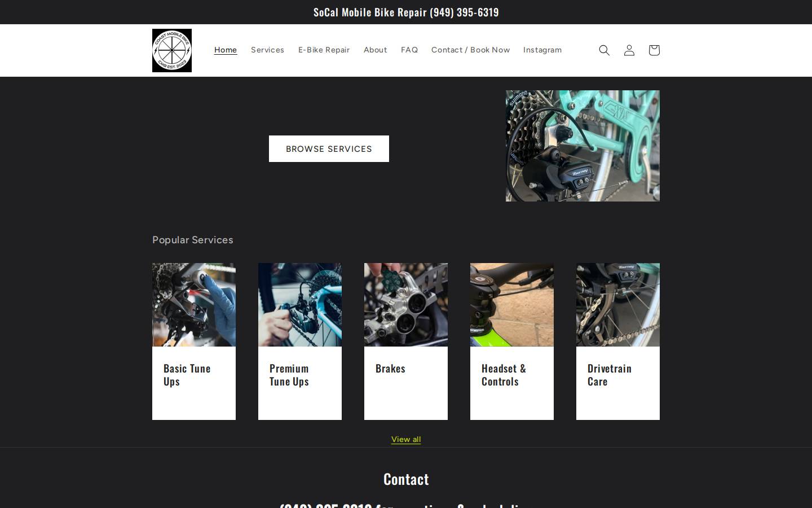
Task: Click the View all link
Action: click(x=406, y=439)
